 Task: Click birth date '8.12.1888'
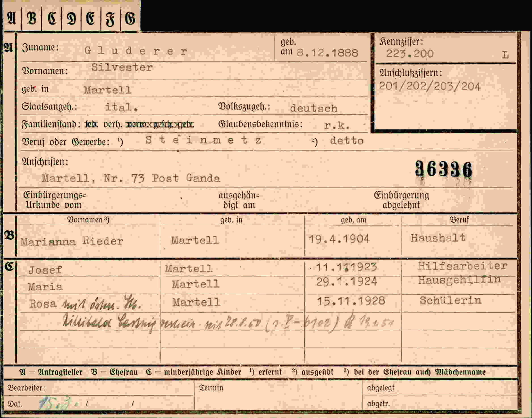[x=327, y=53]
